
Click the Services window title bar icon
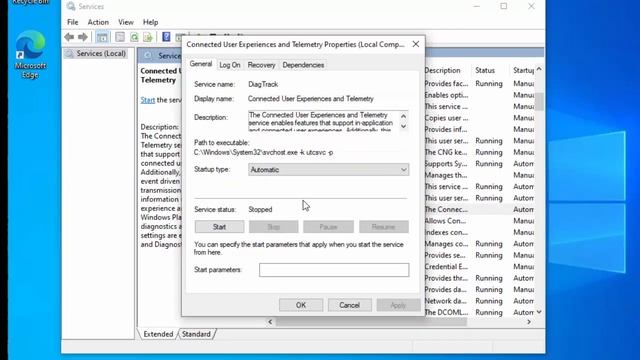pos(71,7)
